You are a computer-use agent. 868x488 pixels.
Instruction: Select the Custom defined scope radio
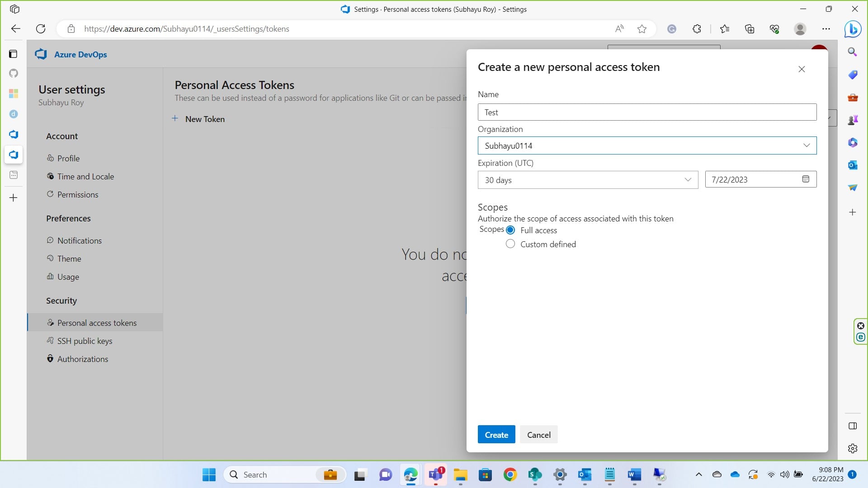point(510,244)
